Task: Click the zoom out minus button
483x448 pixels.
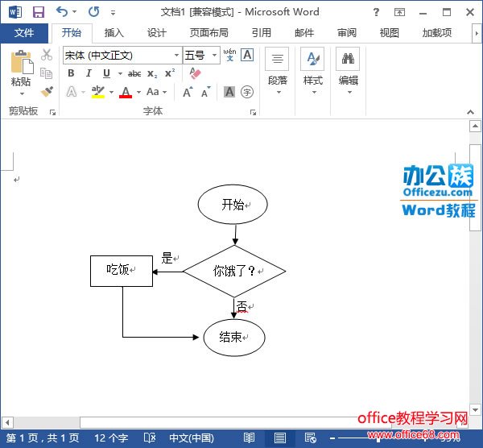Action: (332, 438)
